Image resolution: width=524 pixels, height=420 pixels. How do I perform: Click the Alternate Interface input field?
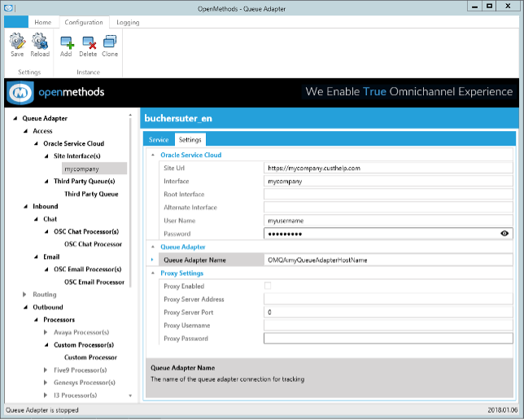(388, 208)
